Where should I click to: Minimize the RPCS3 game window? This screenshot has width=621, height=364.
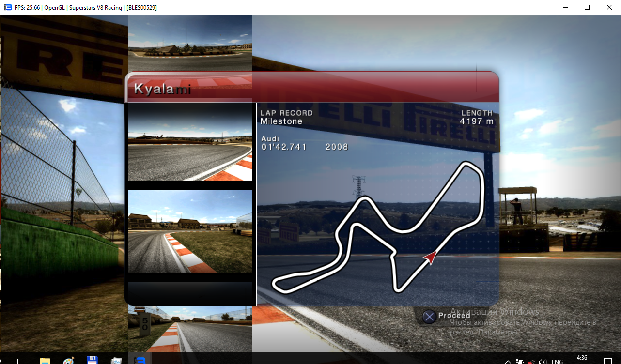coord(565,7)
